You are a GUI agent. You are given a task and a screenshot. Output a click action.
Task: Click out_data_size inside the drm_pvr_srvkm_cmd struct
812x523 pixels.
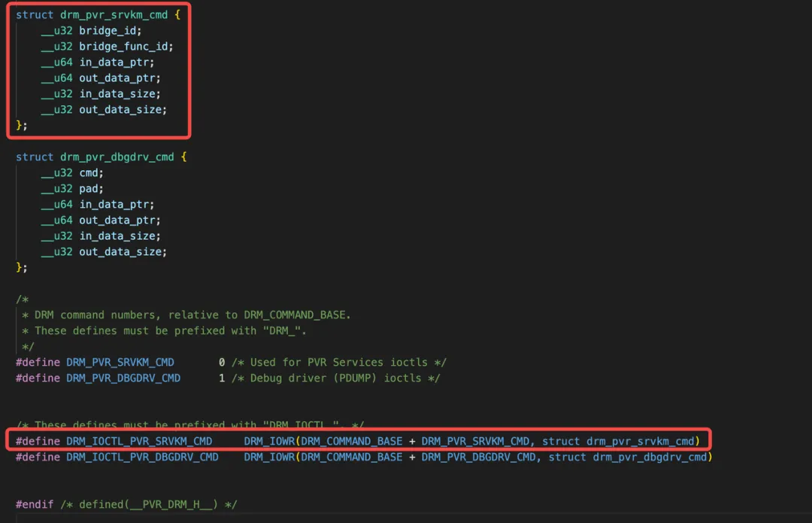(x=121, y=109)
